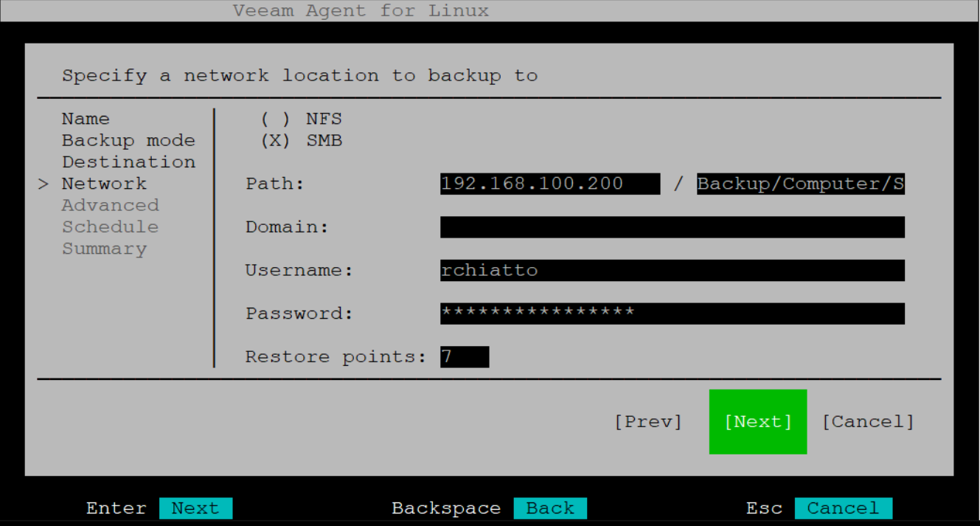Click the Username field containing rchiatto
The image size is (980, 526).
(x=673, y=271)
